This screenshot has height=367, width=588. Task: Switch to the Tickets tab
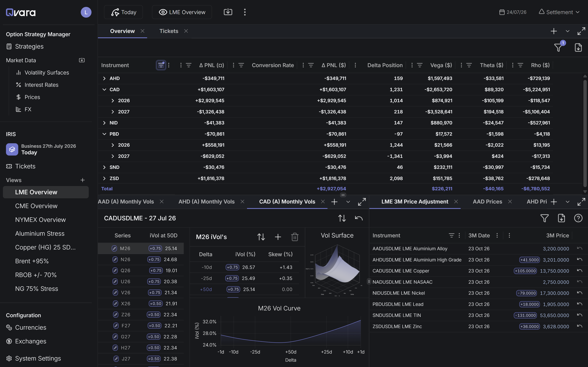pyautogui.click(x=169, y=31)
